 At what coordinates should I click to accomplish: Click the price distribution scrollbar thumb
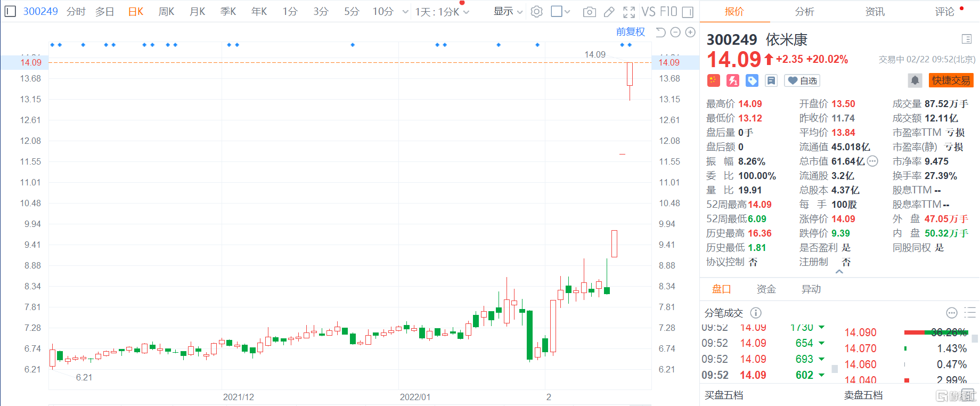[x=975, y=338]
